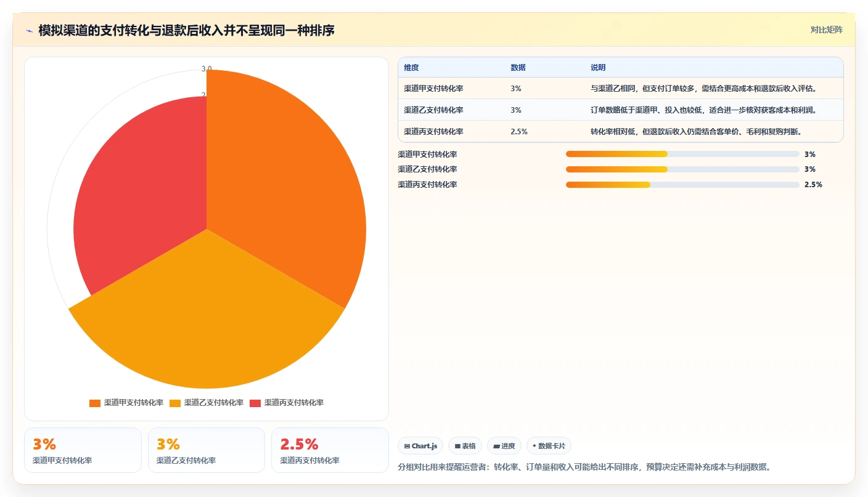Open the 渠道甲支付转化率 3% data card
This screenshot has height=497, width=868.
(83, 450)
